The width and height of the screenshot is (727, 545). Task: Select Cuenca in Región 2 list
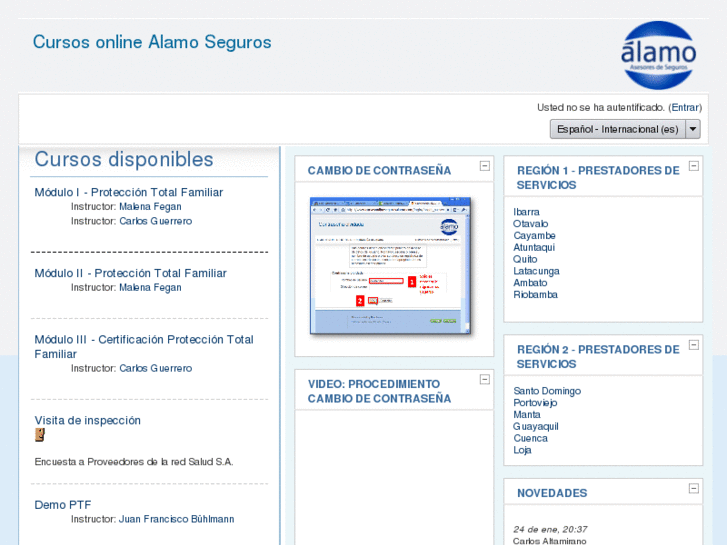click(x=530, y=438)
